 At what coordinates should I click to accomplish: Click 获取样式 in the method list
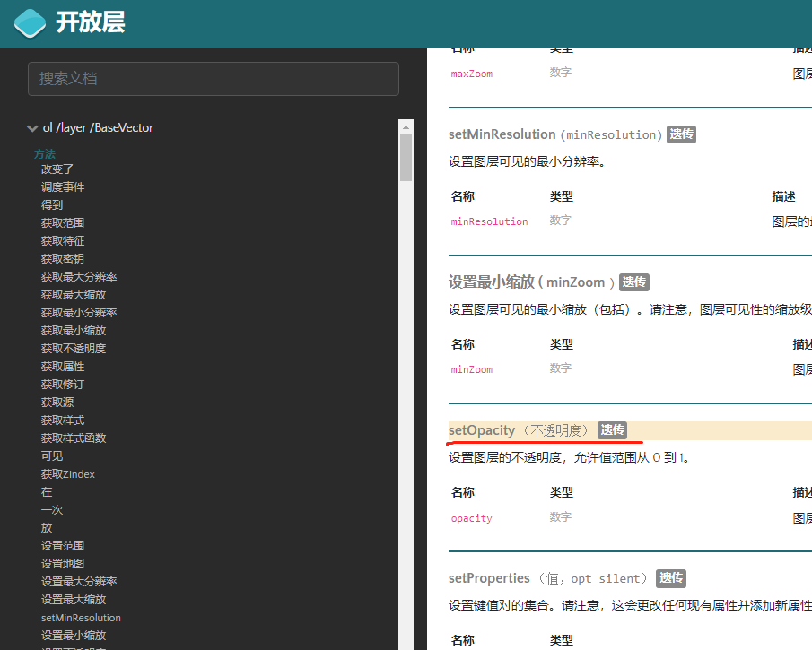tap(63, 420)
